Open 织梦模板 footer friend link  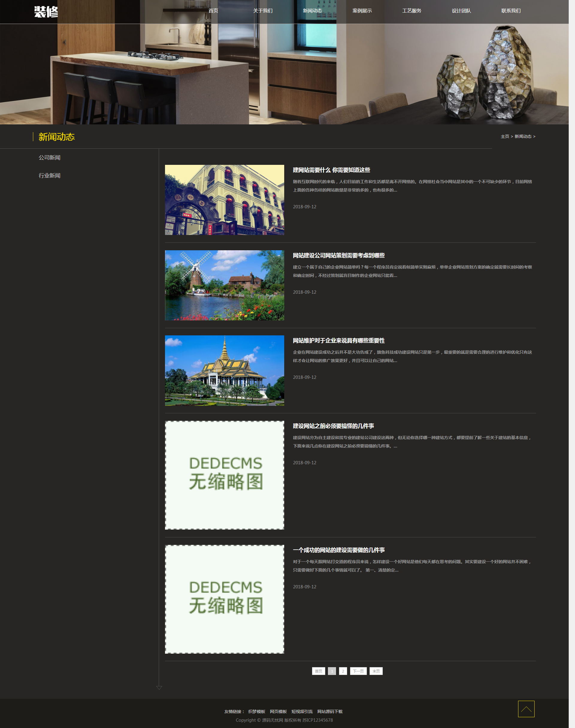[257, 712]
